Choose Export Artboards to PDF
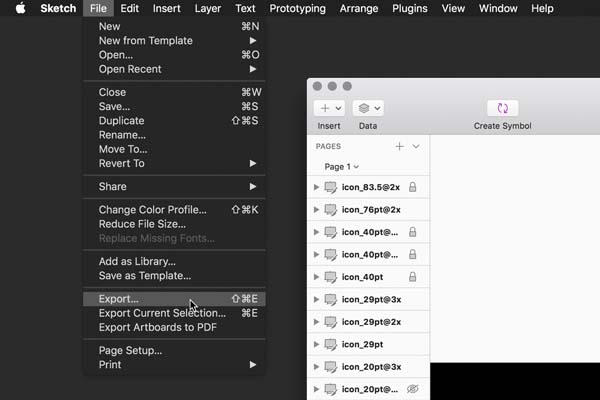This screenshot has width=600, height=400. point(174,327)
